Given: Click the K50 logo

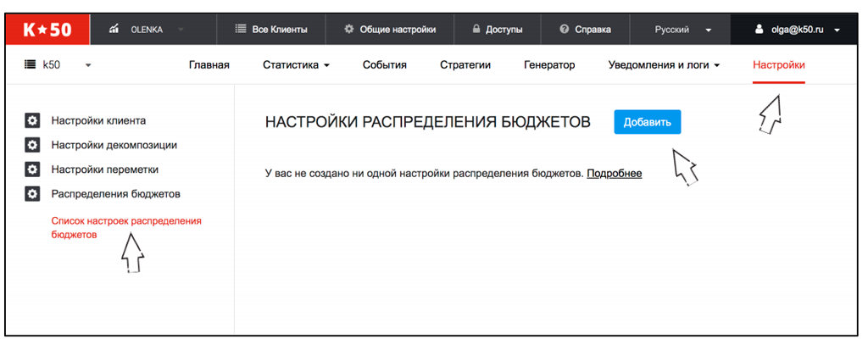Looking at the screenshot, I should click(x=47, y=30).
